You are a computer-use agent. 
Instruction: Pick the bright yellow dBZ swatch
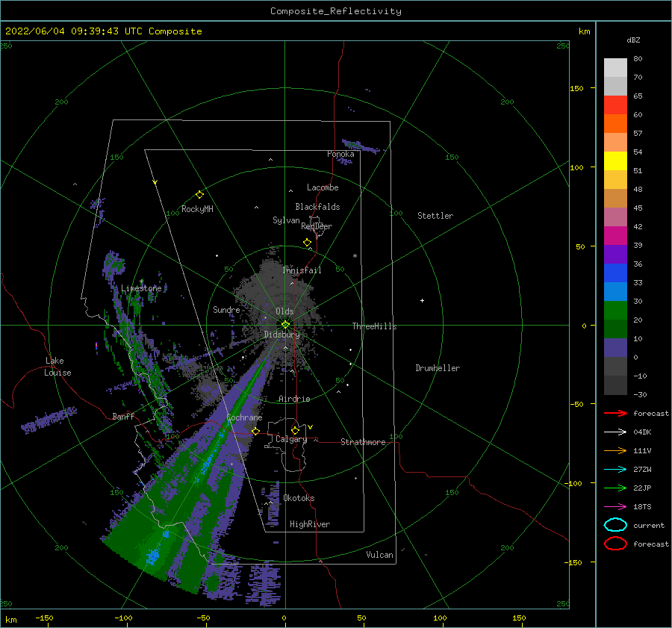[615, 161]
